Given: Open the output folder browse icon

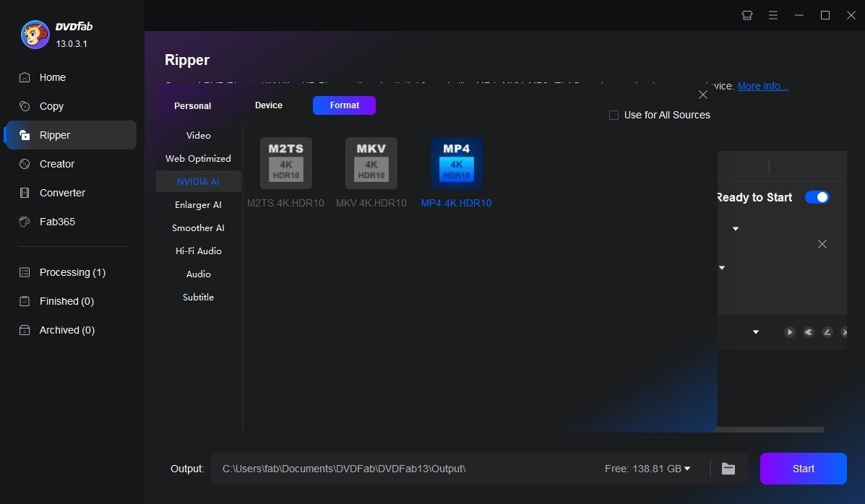Looking at the screenshot, I should click(x=728, y=469).
